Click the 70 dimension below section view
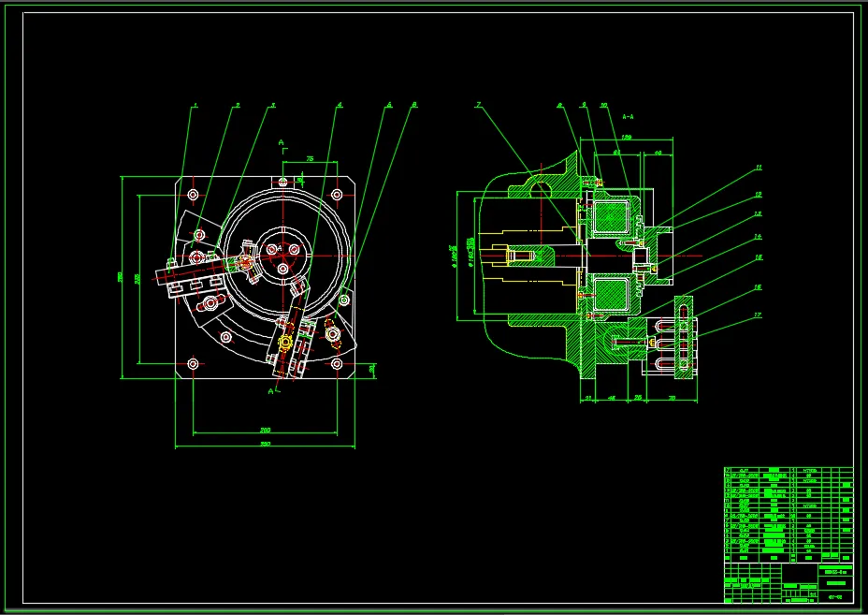This screenshot has width=868, height=615. click(x=672, y=398)
